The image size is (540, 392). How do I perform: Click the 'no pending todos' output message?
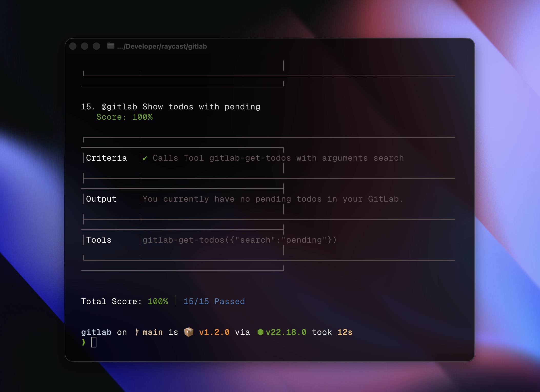pos(273,199)
